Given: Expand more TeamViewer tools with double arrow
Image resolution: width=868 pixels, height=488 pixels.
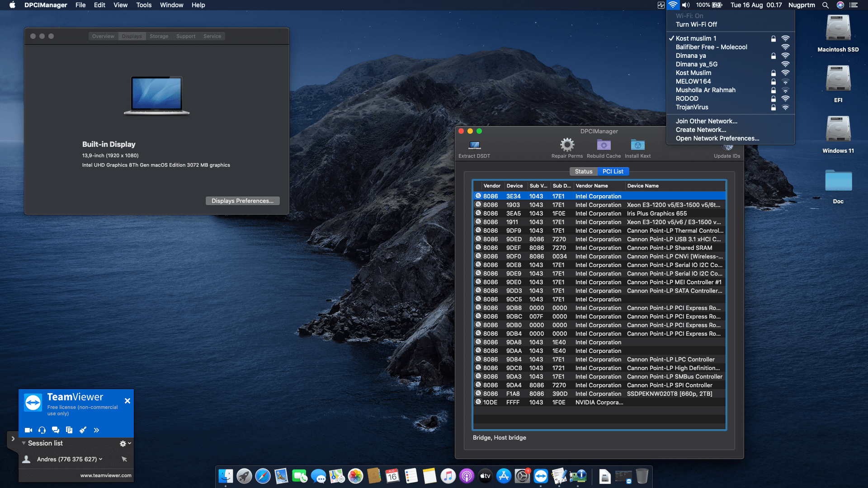Looking at the screenshot, I should (x=96, y=430).
